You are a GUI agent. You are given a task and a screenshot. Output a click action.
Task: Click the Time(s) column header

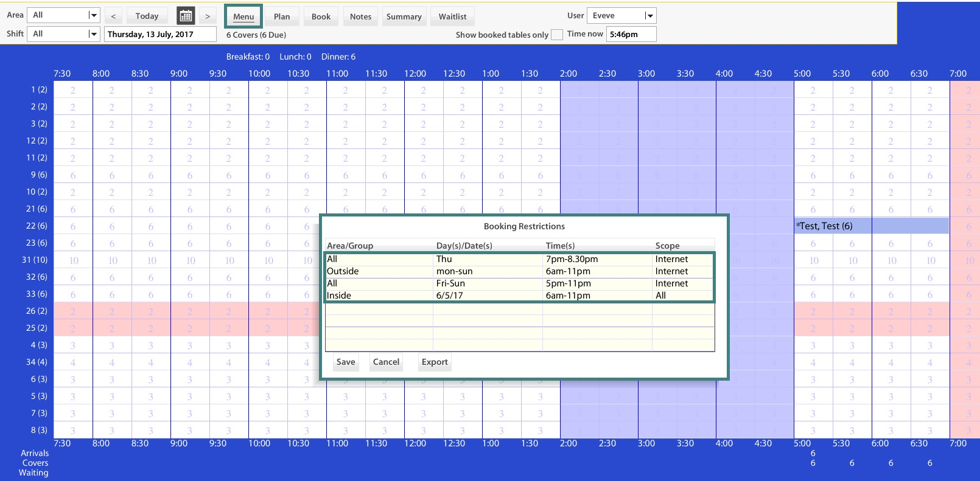[560, 246]
